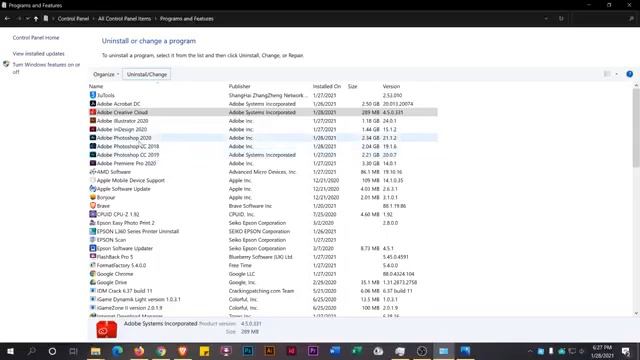Select the Brave icon in the list
The image size is (640, 360).
click(93, 206)
